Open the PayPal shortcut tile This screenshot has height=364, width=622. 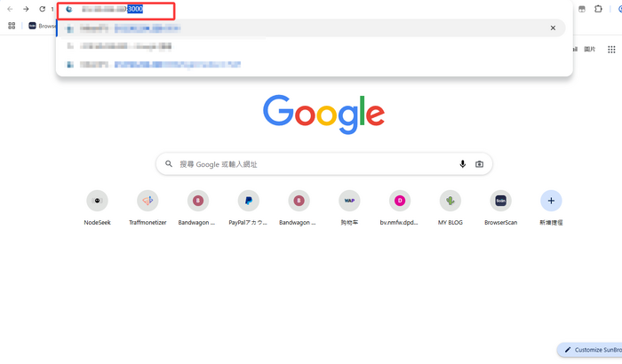point(249,202)
